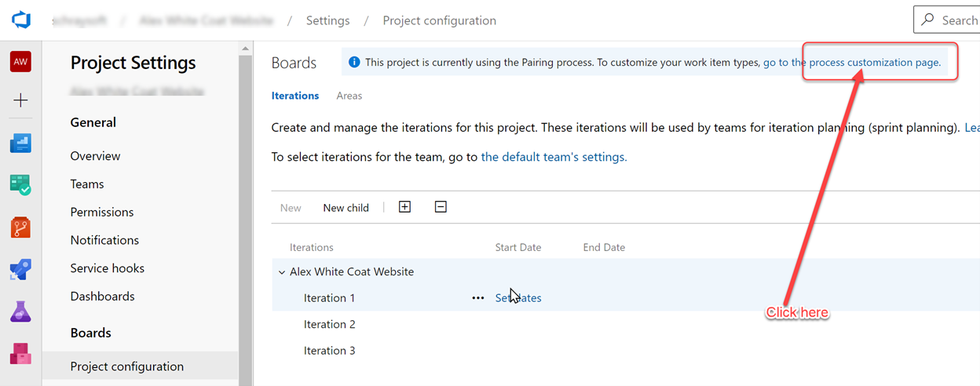Image resolution: width=980 pixels, height=386 pixels.
Task: Click the search magnifier icon
Action: (x=928, y=20)
